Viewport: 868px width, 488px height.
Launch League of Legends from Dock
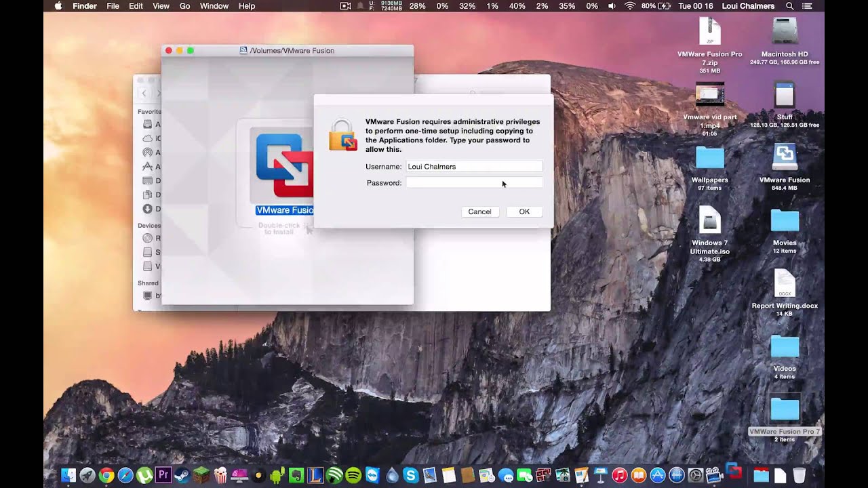pos(315,475)
